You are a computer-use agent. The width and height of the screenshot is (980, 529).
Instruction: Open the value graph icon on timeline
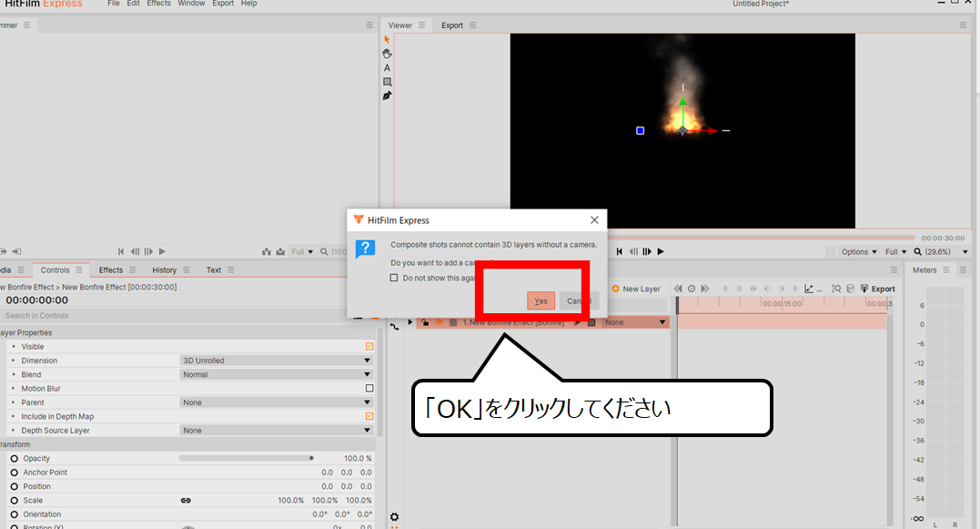809,289
